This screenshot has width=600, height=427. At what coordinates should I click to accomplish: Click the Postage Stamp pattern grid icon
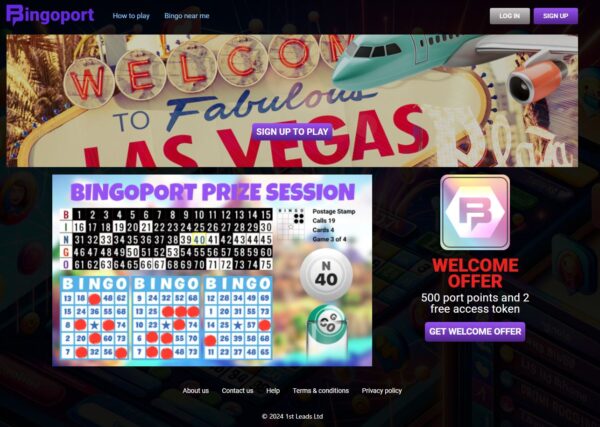tap(291, 225)
